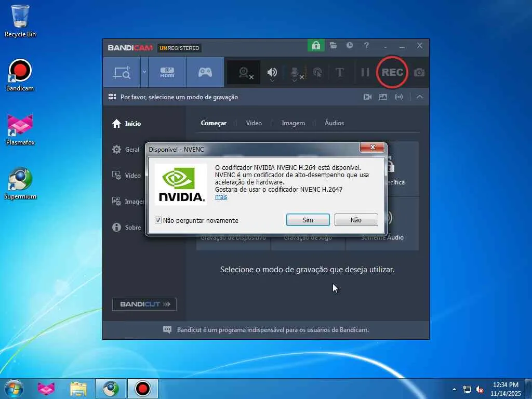
Task: Click Bandicam icon in taskbar
Action: (x=143, y=389)
